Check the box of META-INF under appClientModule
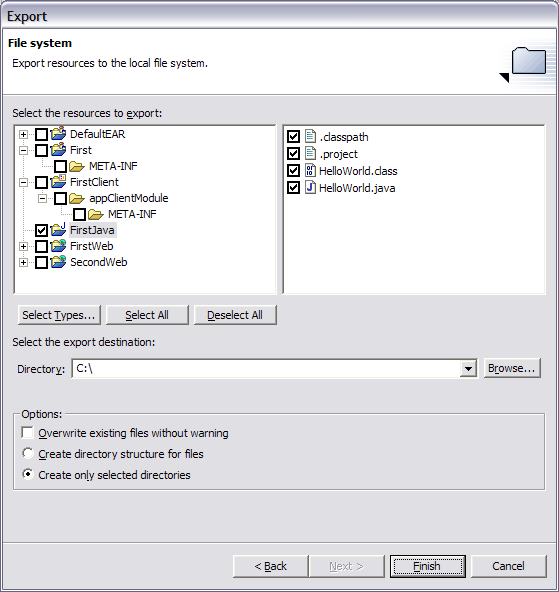This screenshot has height=592, width=559. (x=79, y=214)
